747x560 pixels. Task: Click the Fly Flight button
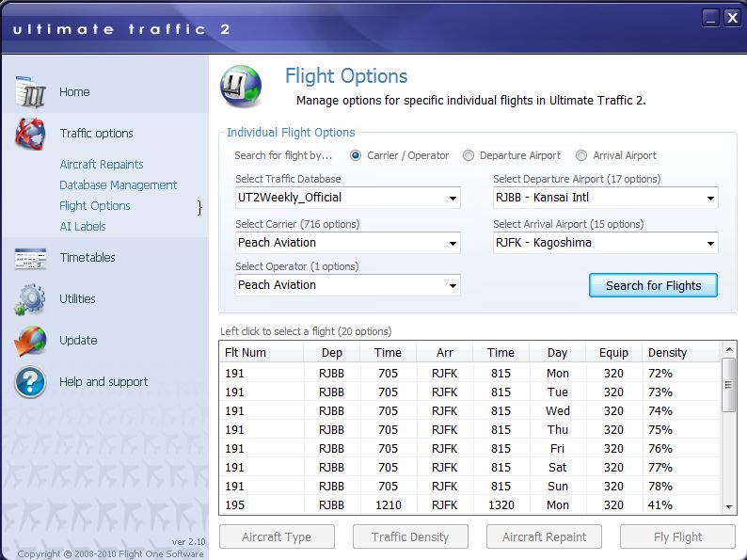pyautogui.click(x=677, y=537)
